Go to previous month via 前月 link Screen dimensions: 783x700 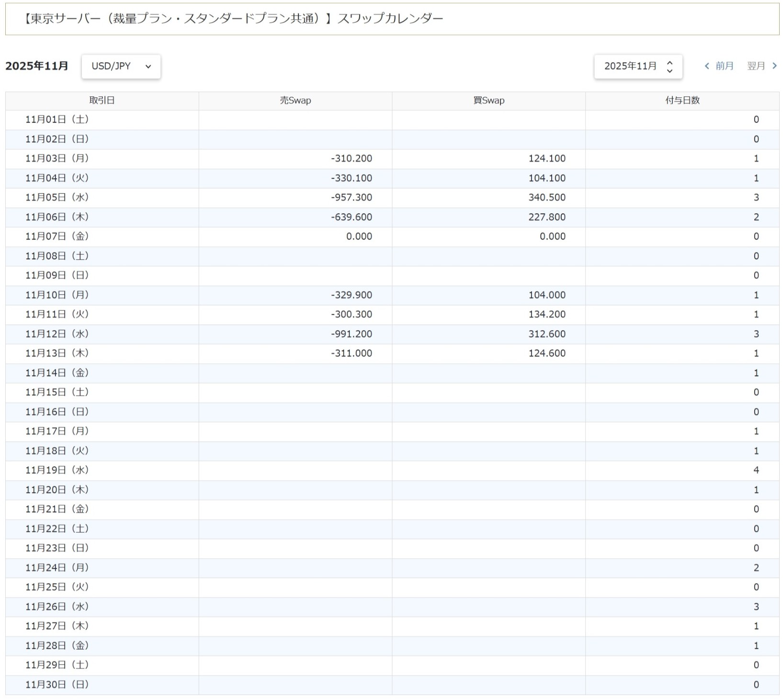(719, 66)
